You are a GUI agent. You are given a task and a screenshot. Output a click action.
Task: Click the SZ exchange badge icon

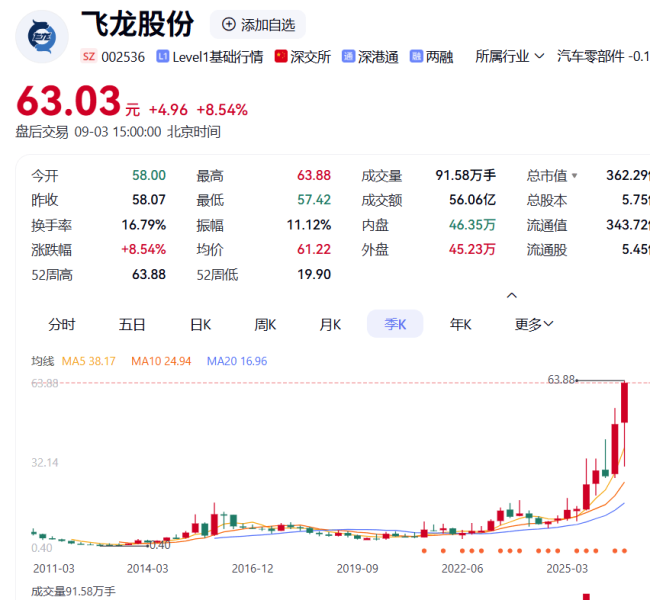pyautogui.click(x=89, y=56)
